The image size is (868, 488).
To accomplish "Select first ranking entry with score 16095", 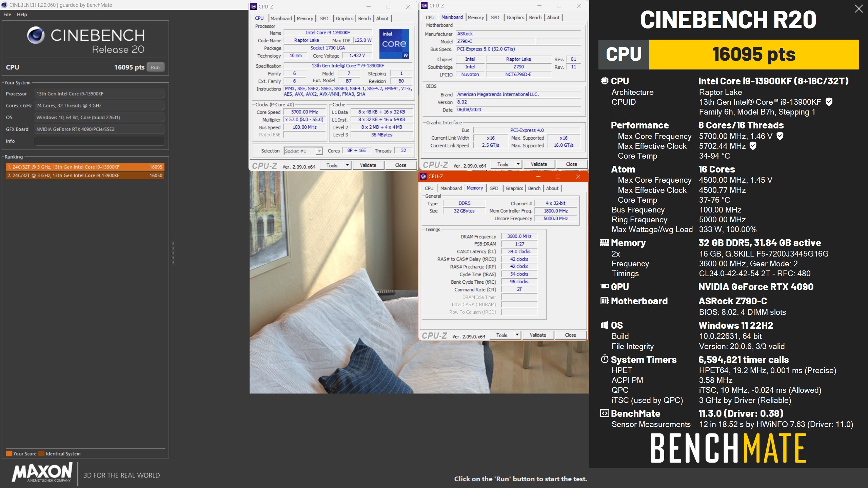I will tap(85, 167).
